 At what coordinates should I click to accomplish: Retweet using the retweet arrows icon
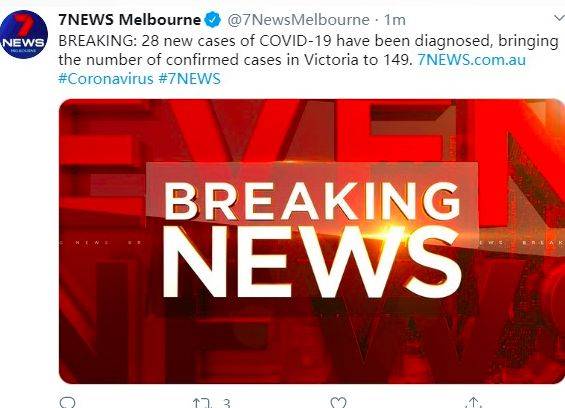click(x=202, y=403)
